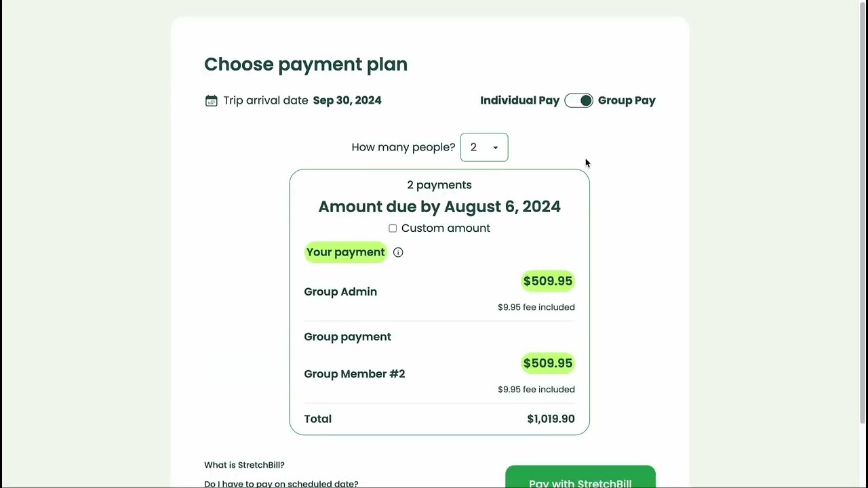Click the info icon next to Your payment

coord(398,252)
